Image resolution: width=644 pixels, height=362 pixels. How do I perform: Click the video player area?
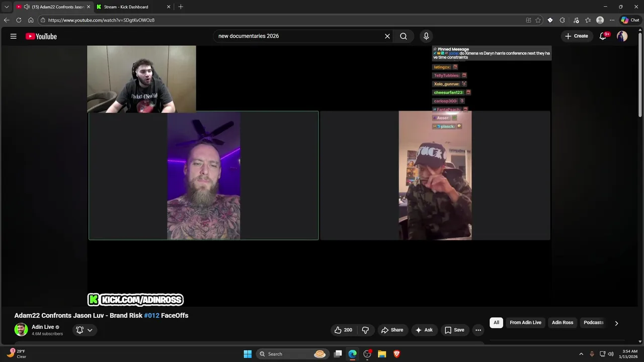[319, 176]
